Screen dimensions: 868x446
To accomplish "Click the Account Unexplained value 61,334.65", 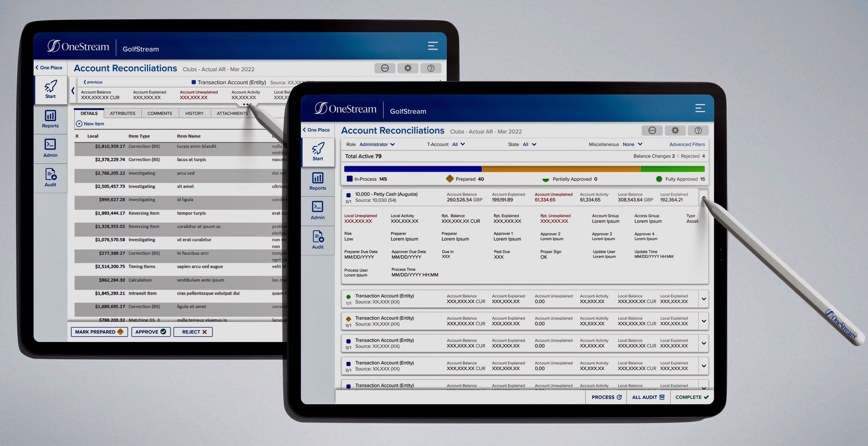I will pyautogui.click(x=545, y=200).
